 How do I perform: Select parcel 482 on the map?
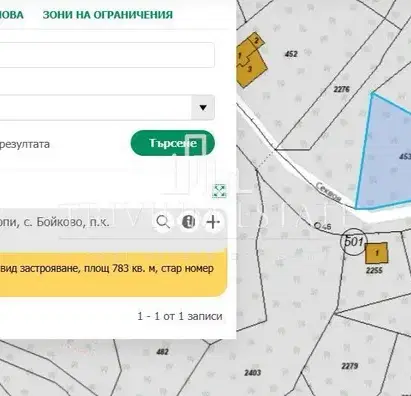point(162,352)
